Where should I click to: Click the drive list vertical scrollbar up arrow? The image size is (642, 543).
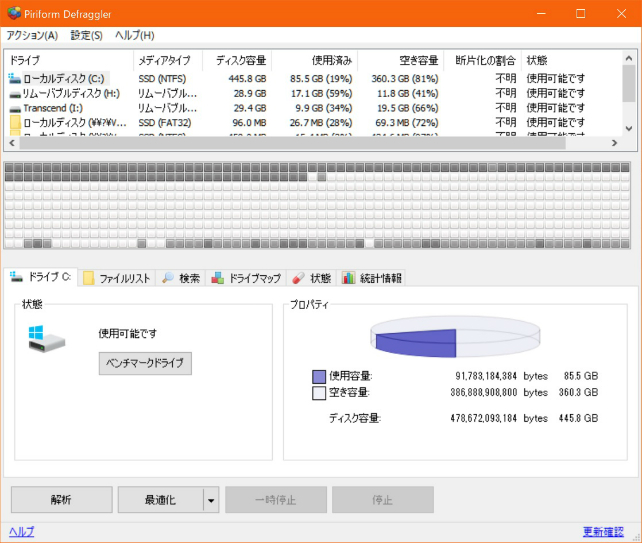629,58
